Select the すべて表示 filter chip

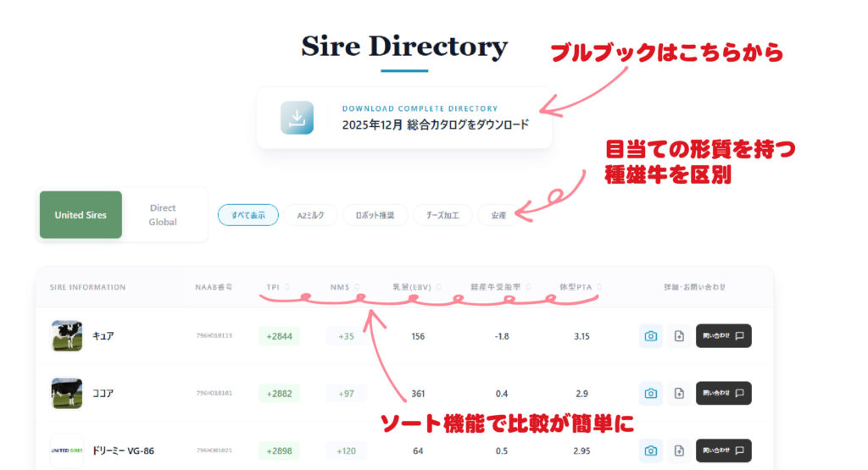248,215
